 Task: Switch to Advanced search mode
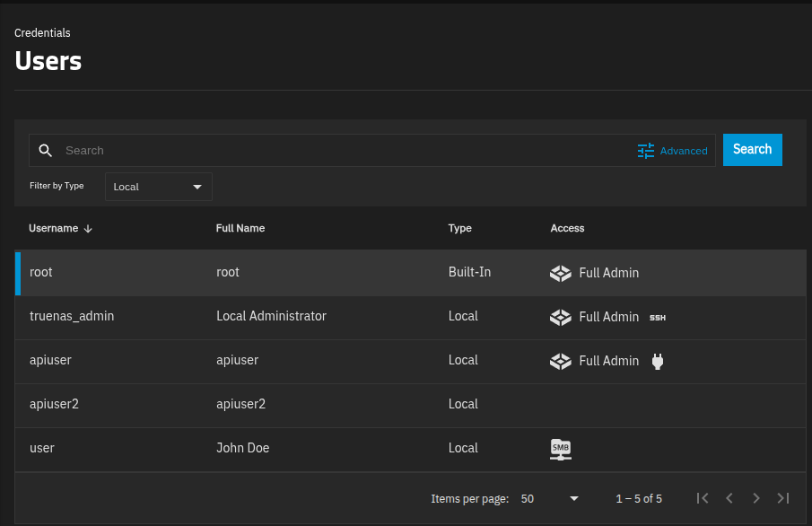click(683, 151)
